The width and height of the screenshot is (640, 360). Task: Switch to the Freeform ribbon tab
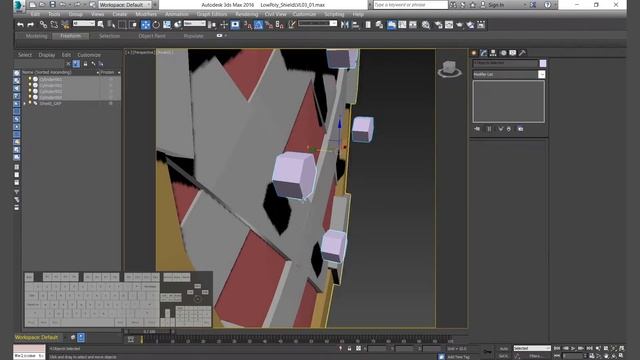pos(70,36)
